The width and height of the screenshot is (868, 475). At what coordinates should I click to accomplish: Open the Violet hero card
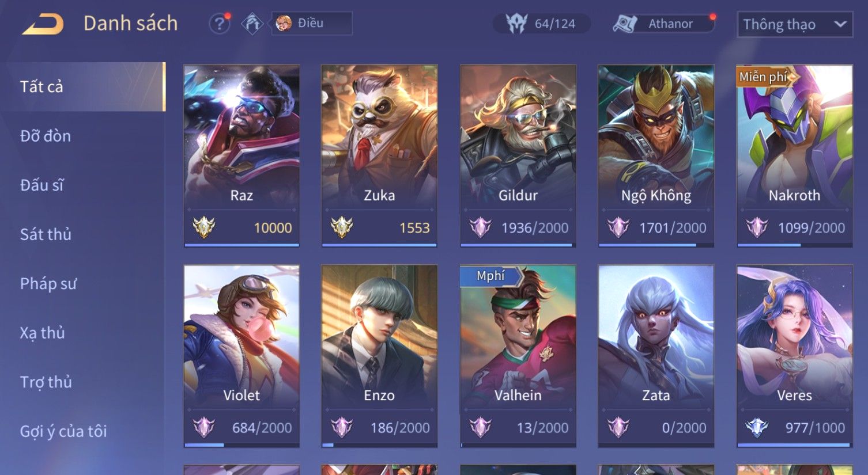[x=241, y=356]
